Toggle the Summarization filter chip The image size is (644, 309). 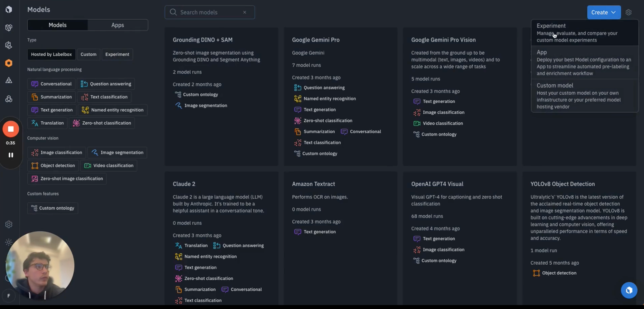(52, 97)
